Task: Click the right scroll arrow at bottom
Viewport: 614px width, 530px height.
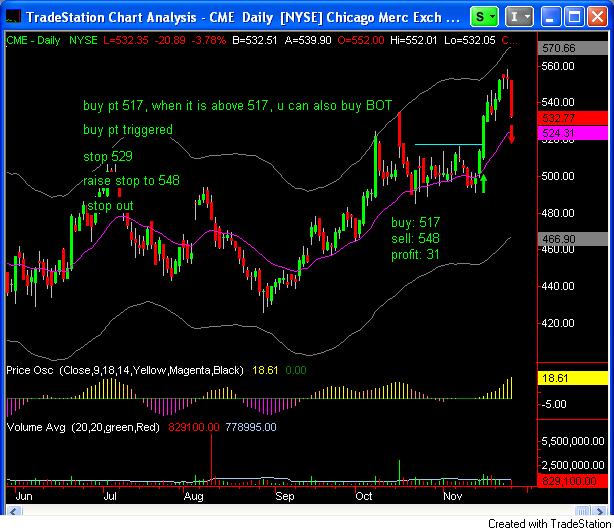Action: pyautogui.click(x=599, y=511)
